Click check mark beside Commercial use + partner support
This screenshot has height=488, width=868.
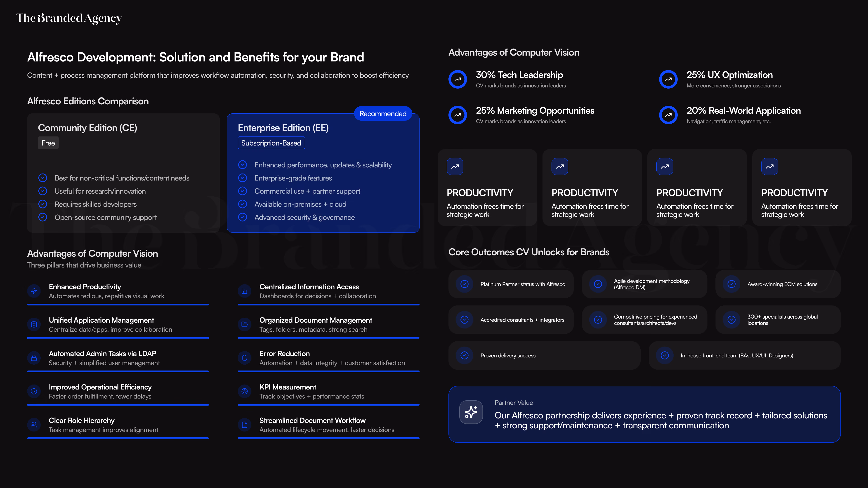coord(243,191)
